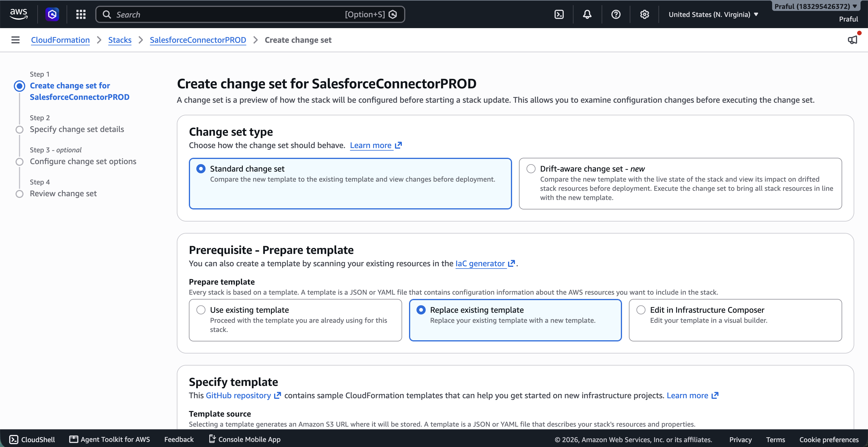This screenshot has height=447, width=868.
Task: Click the Console Mobile App phone icon
Action: point(212,439)
